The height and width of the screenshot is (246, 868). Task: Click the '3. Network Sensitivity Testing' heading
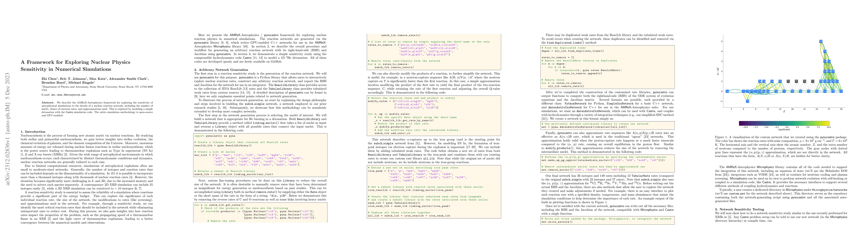(738, 209)
